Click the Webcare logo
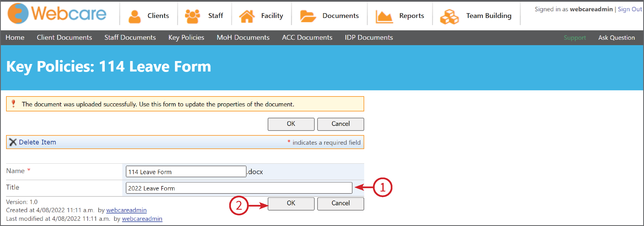Screen dimensions: 644x226 point(56,14)
